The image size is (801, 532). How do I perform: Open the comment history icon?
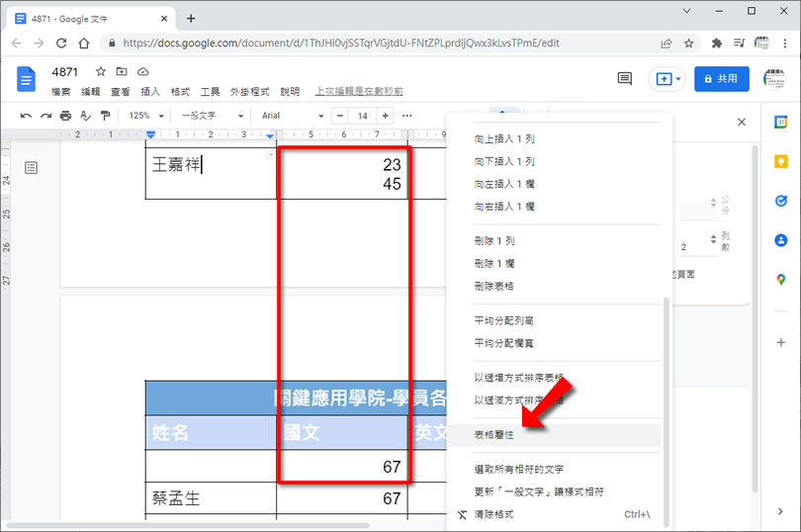624,79
